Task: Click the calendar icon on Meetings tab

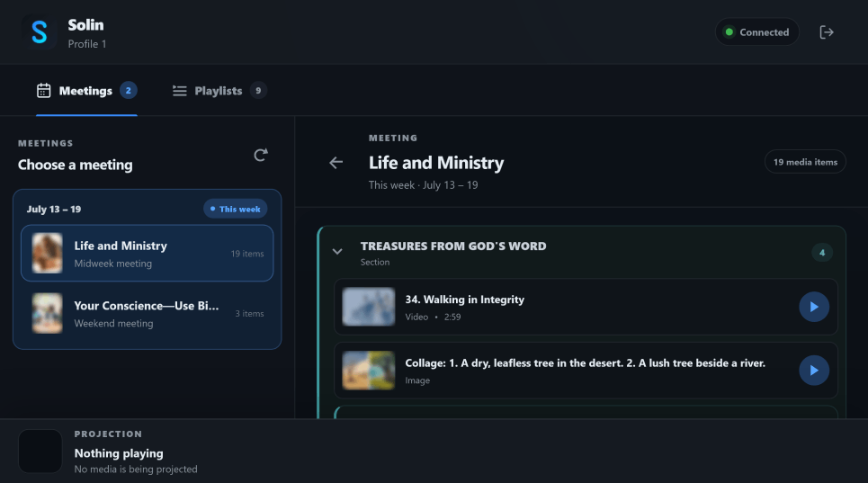Action: [x=44, y=91]
